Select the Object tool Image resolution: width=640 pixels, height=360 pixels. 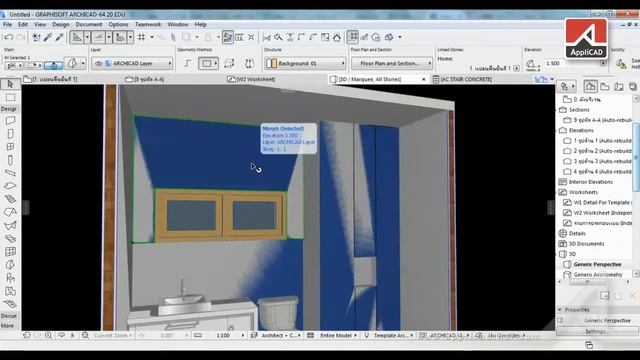pyautogui.click(x=10, y=278)
